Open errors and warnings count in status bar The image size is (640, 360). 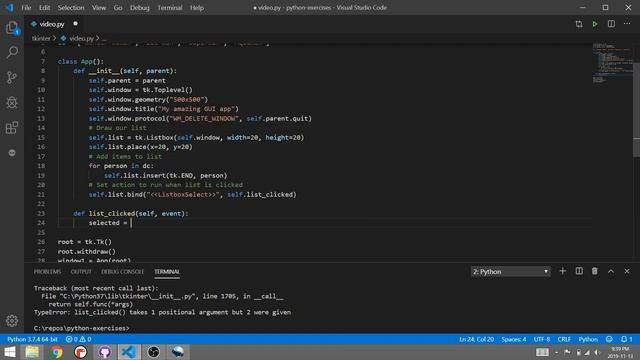click(x=78, y=339)
